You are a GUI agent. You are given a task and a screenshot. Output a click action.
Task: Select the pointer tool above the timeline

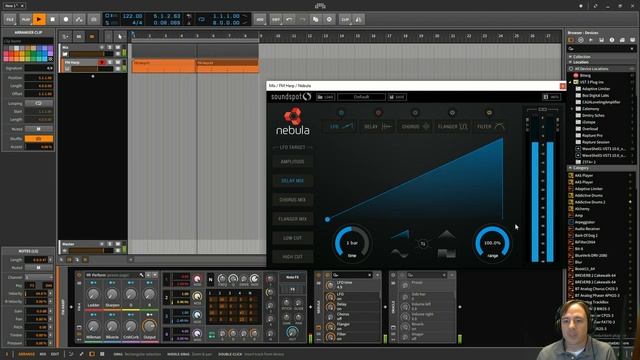coord(119,37)
